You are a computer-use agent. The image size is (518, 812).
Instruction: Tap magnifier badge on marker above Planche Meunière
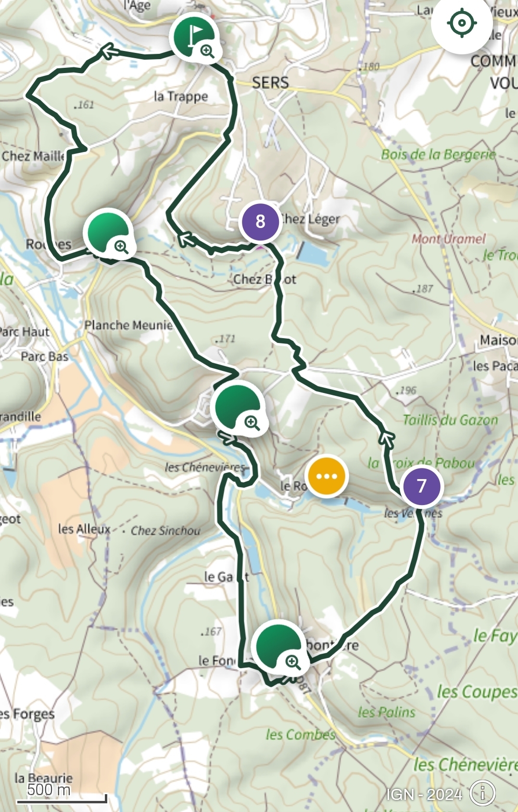tap(121, 247)
